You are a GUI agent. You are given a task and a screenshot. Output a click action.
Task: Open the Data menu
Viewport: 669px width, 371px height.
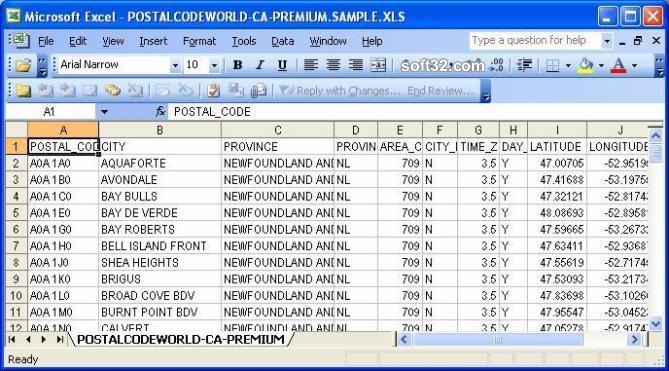click(x=282, y=41)
